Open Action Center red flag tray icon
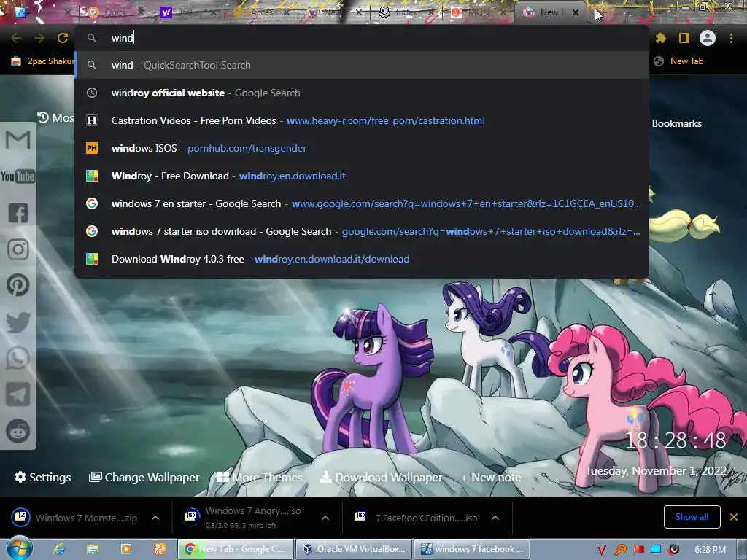Image resolution: width=747 pixels, height=560 pixels. coord(639,550)
